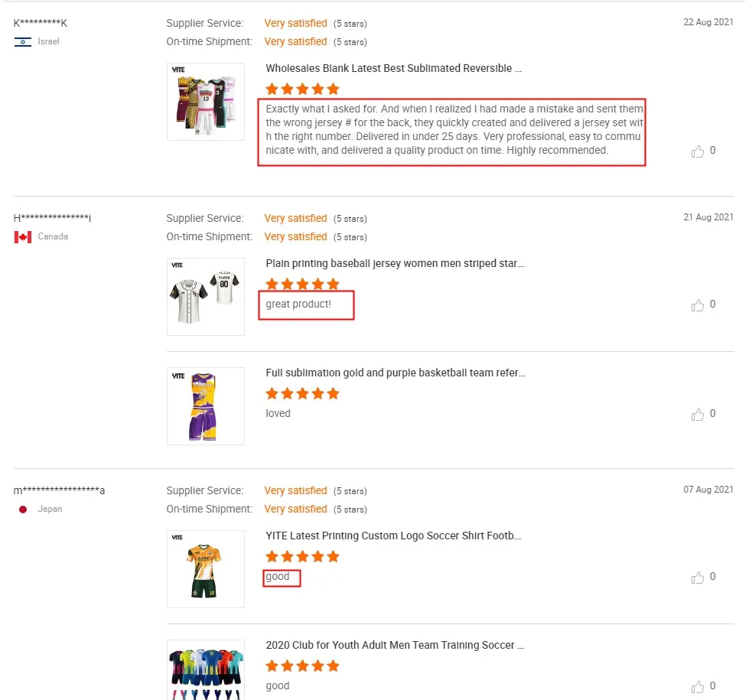Viewport: 749px width, 700px height.
Task: Click thumbs-up on the 'great product!' review
Action: 698,305
